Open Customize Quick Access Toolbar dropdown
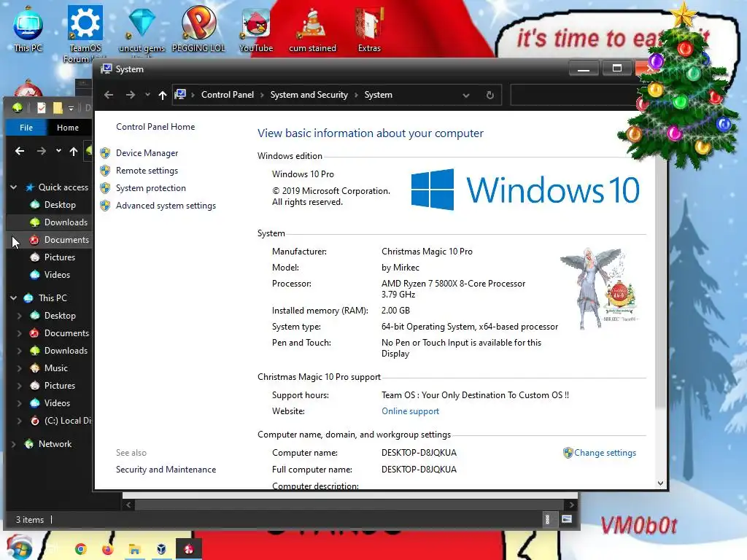The width and height of the screenshot is (747, 560). pyautogui.click(x=71, y=109)
